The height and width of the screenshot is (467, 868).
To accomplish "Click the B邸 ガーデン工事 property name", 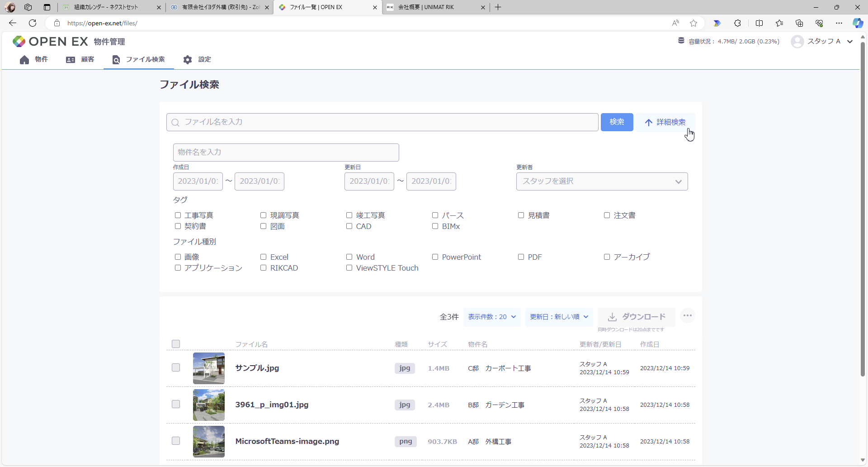I will [496, 405].
